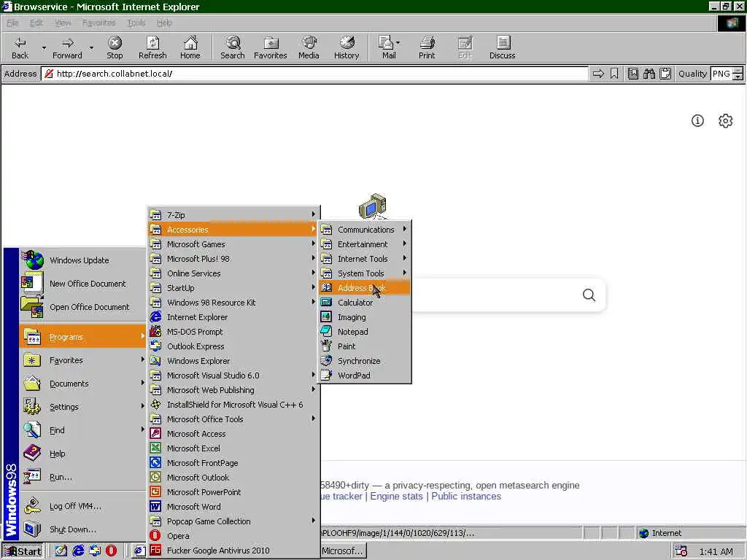The image size is (747, 560).
Task: Click the address bar URL field
Action: [x=314, y=74]
